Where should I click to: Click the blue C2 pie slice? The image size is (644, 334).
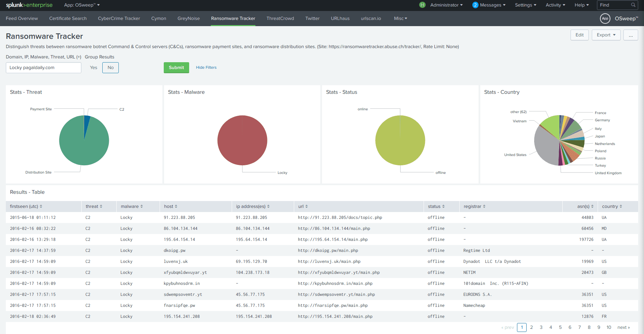87,123
